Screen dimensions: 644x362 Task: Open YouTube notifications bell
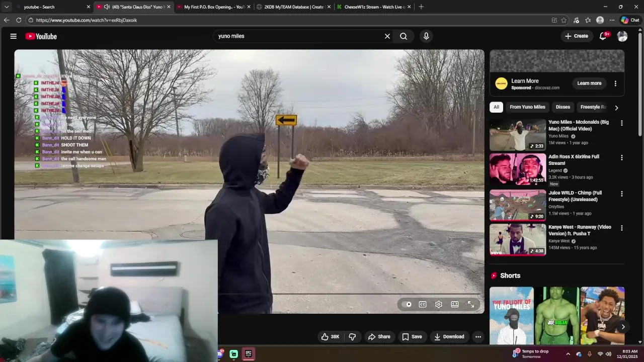coord(603,36)
